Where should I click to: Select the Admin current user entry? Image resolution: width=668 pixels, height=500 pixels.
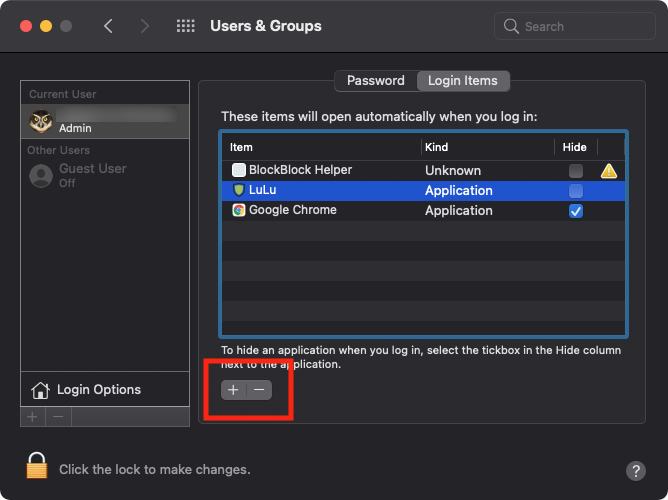(105, 121)
